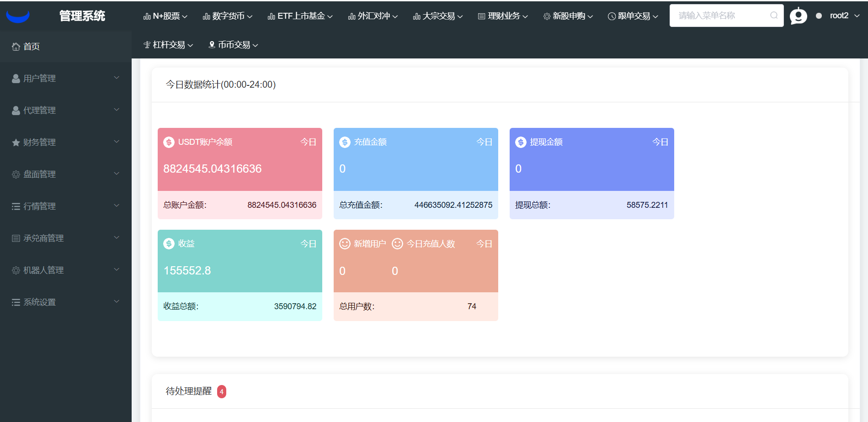This screenshot has width=868, height=422.
Task: Click the dollar icon on 充值金额 card
Action: 345,142
